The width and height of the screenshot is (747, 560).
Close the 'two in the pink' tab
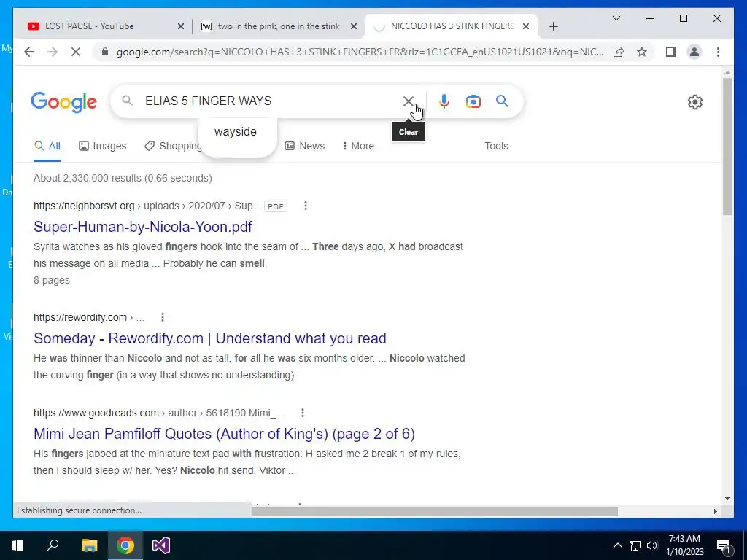point(354,26)
